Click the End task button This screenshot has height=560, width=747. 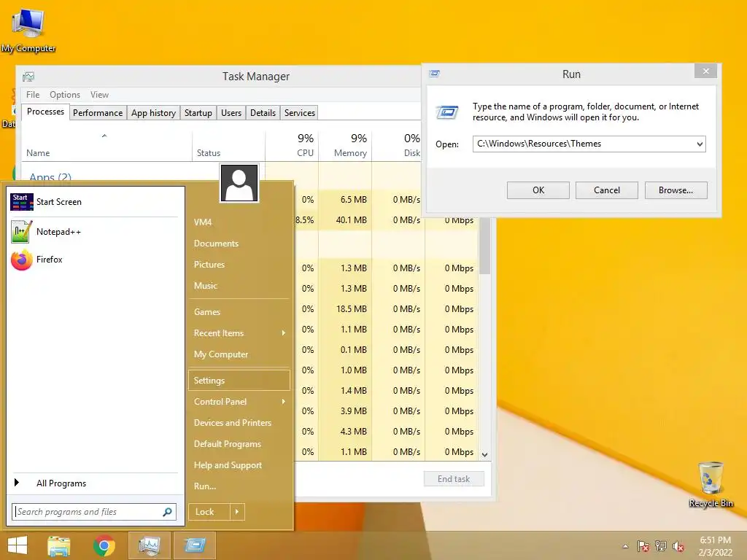[454, 479]
